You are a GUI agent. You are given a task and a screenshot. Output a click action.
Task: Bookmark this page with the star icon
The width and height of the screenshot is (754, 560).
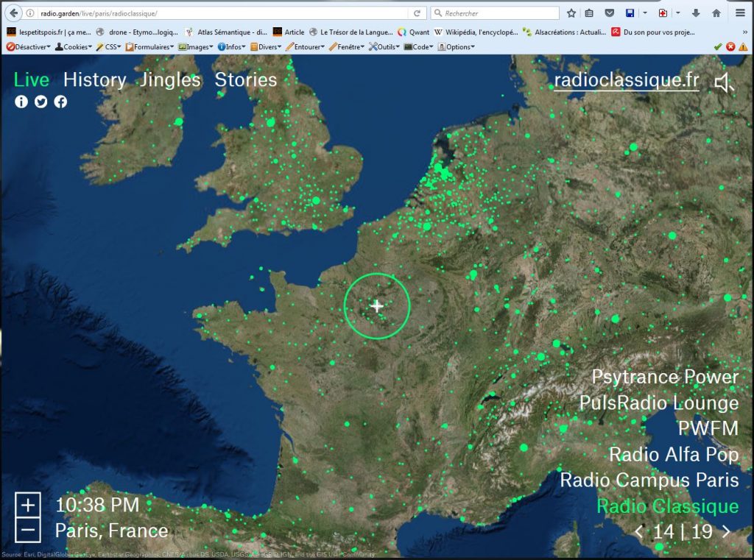[571, 13]
